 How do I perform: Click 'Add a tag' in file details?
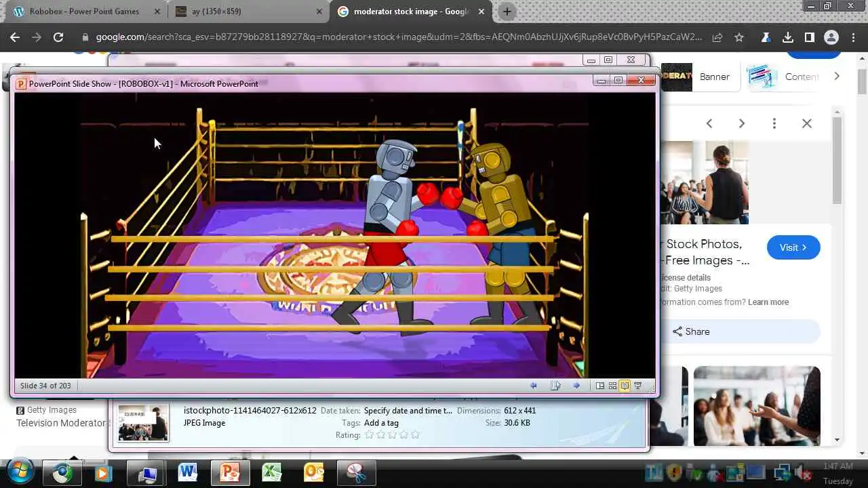pyautogui.click(x=381, y=423)
